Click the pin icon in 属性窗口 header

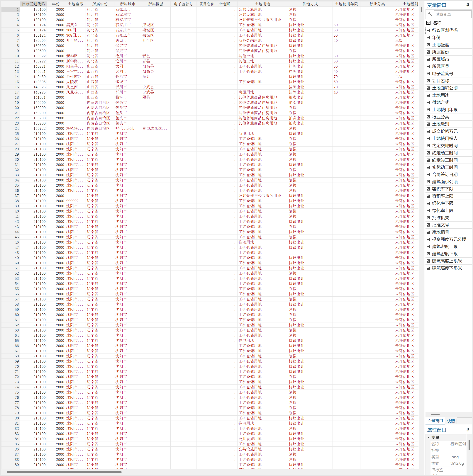point(468,429)
